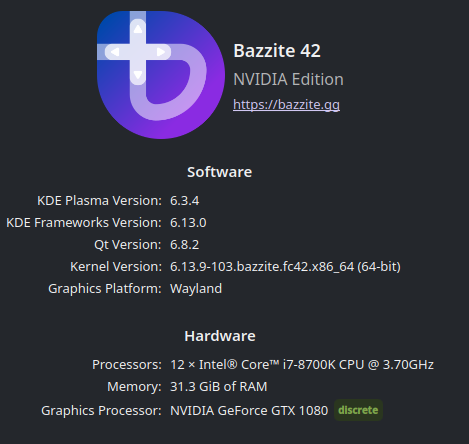Click the NVIDIA Edition subtitle
This screenshot has width=469, height=444.
(x=288, y=79)
